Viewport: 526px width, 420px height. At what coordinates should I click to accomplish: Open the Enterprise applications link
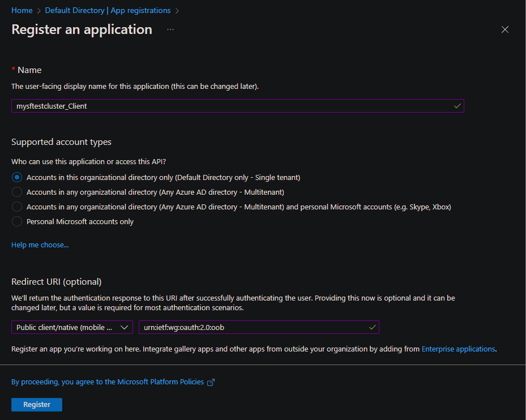point(458,349)
